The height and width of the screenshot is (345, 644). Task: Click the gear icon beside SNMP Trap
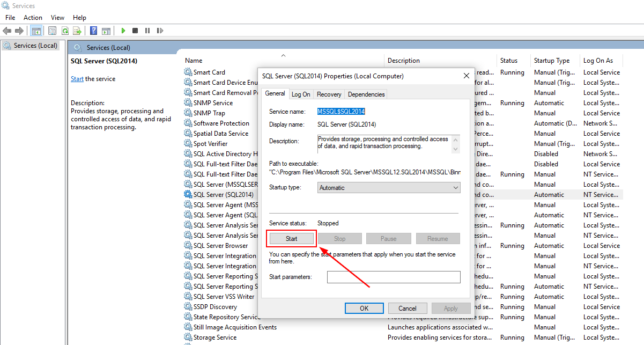[x=188, y=113]
